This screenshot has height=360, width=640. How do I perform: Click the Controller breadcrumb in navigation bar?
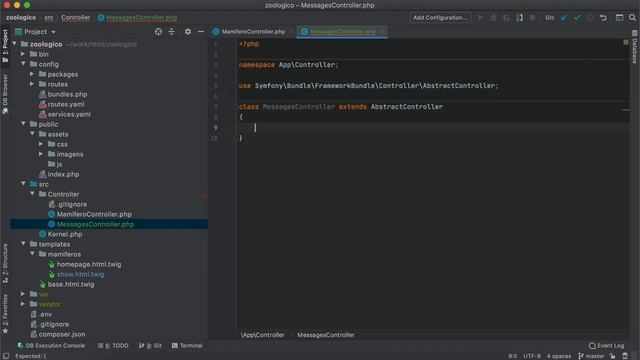pos(76,18)
